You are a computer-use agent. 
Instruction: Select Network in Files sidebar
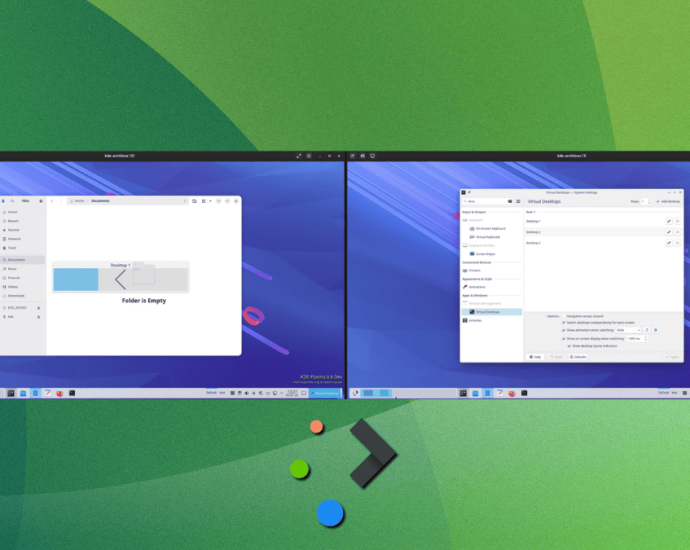22,239
